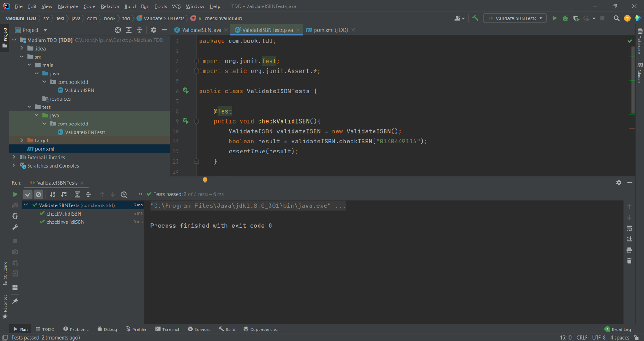
Task: Run with Coverage using the shield icon
Action: click(576, 18)
